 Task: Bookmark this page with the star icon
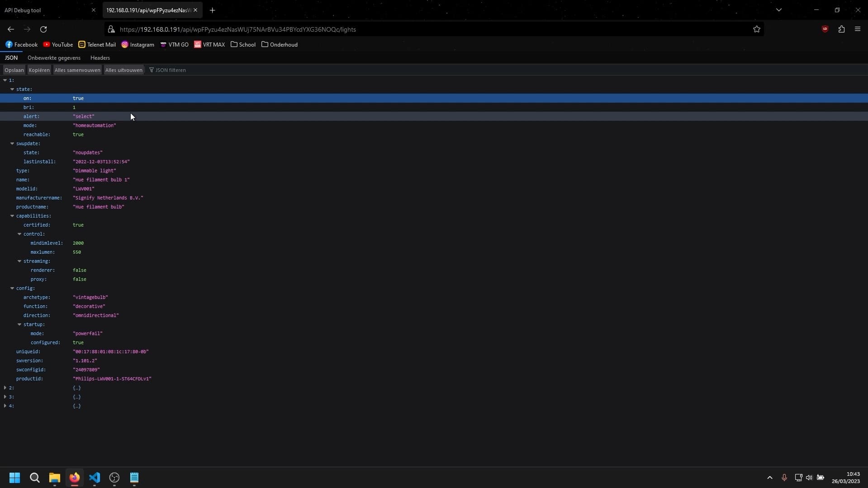click(x=756, y=29)
